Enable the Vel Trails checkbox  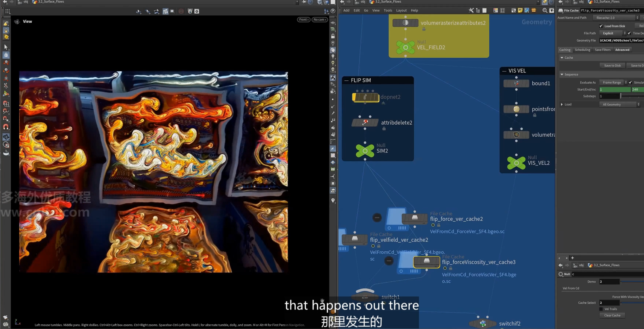pos(601,309)
